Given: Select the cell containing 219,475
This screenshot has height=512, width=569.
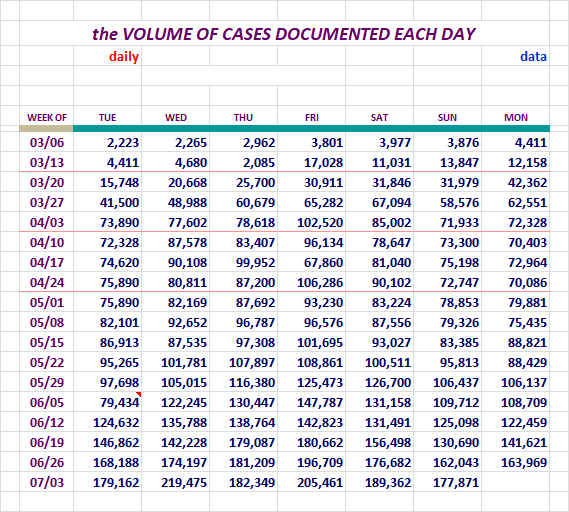Looking at the screenshot, I should (176, 483).
